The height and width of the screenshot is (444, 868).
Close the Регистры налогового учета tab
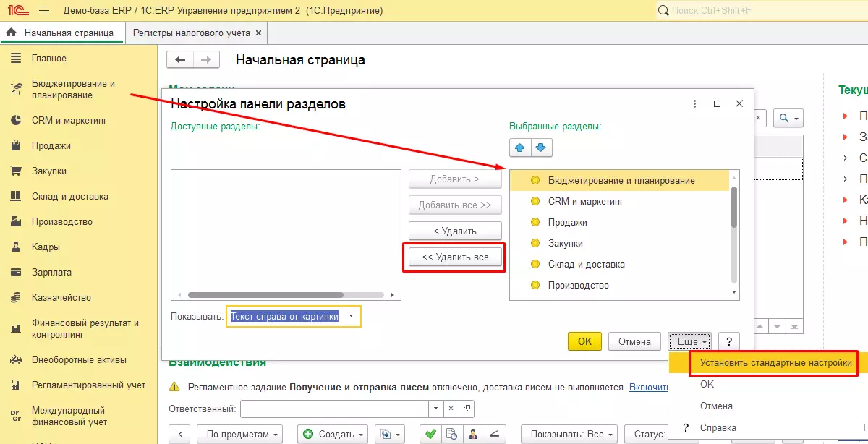pyautogui.click(x=259, y=33)
